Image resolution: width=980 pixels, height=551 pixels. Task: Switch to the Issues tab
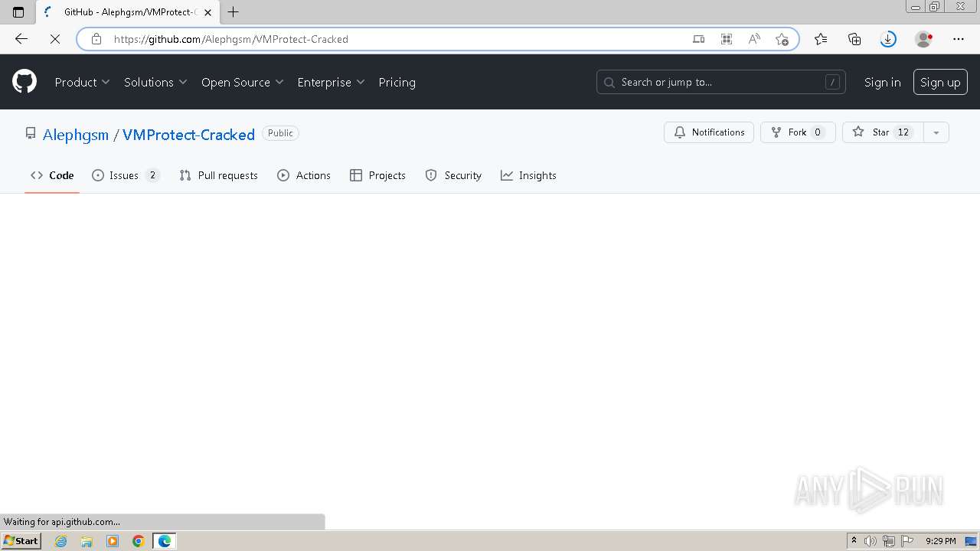coord(126,175)
